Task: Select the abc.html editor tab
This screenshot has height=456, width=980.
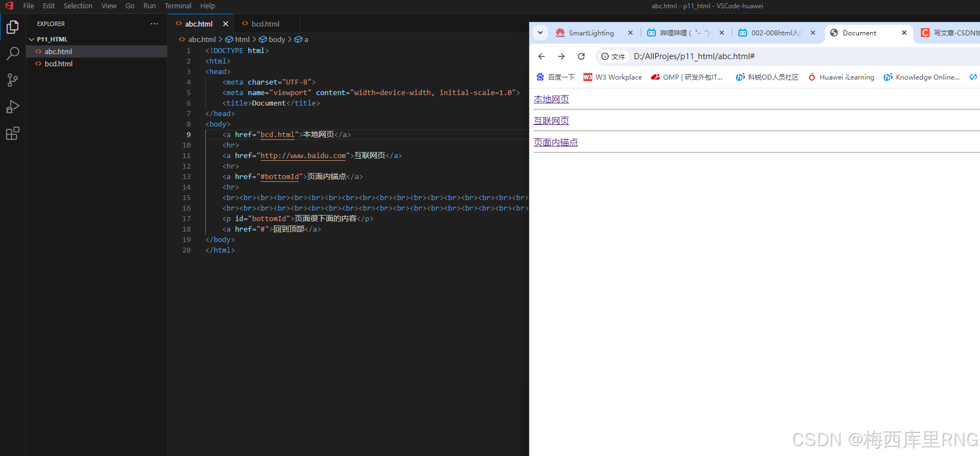Action: point(199,24)
